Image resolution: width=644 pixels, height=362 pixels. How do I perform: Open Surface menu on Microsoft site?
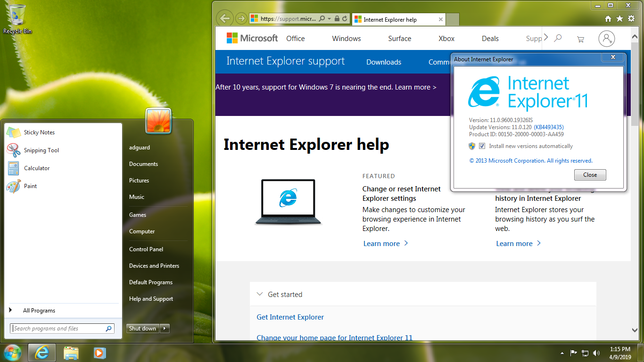[x=400, y=39]
